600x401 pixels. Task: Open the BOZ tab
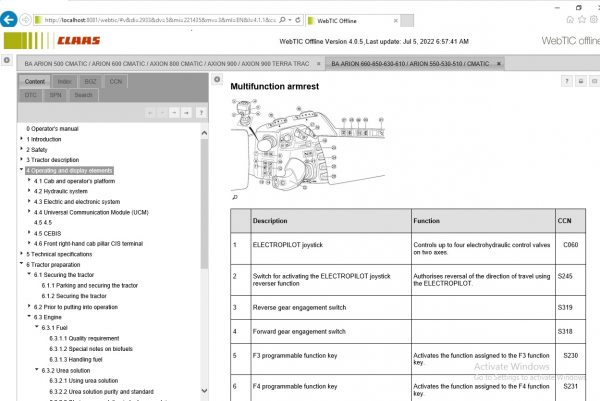pos(90,82)
